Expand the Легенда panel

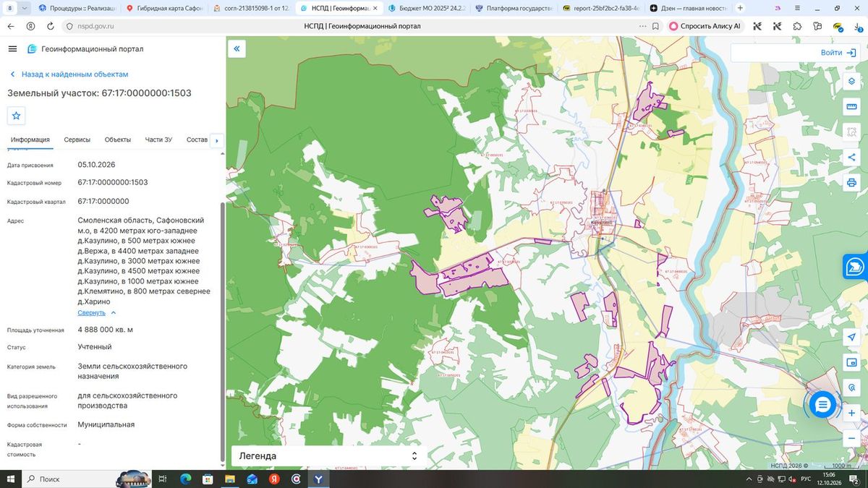(x=326, y=456)
